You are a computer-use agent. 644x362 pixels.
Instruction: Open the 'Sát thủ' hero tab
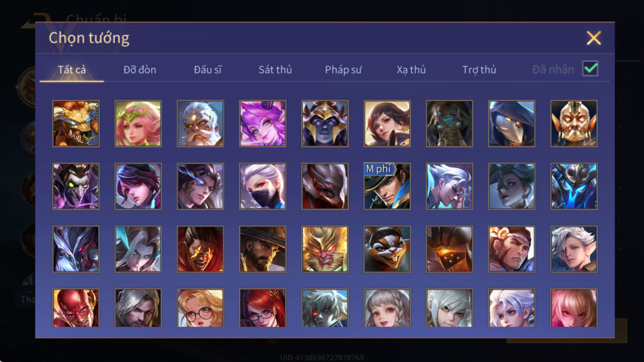[275, 70]
